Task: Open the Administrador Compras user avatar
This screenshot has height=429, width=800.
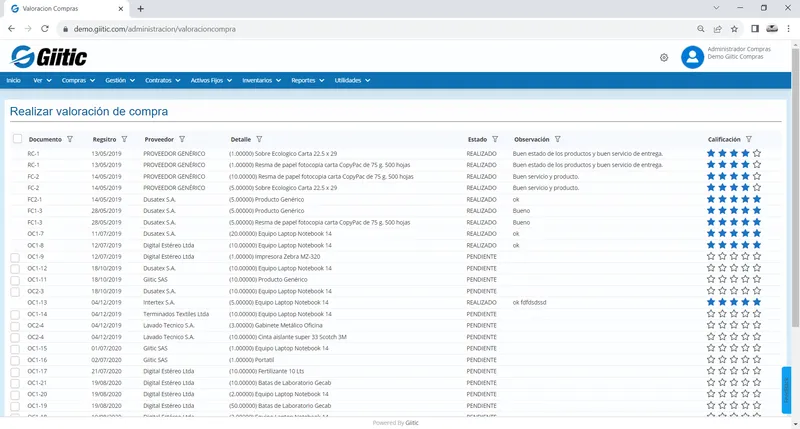Action: point(692,57)
